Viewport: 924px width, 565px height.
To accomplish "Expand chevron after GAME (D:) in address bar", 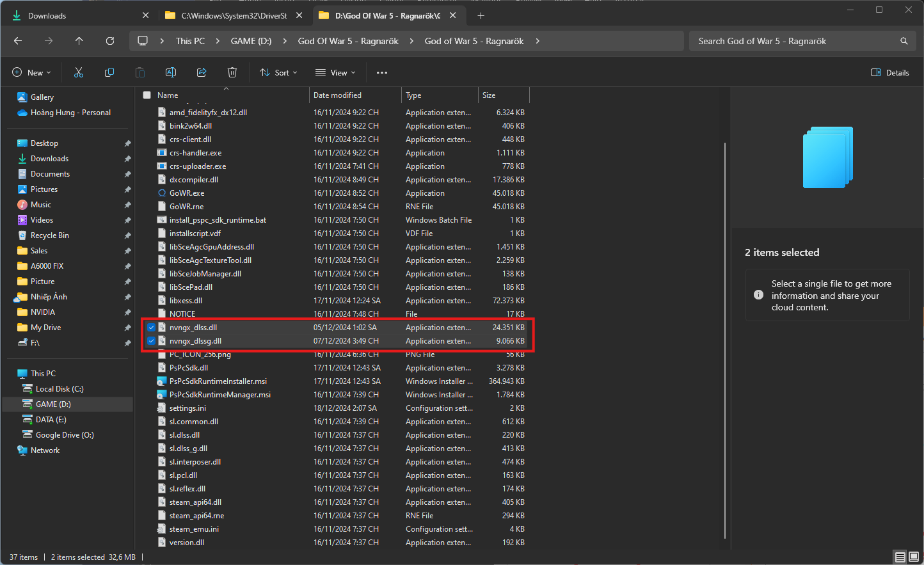I will point(285,41).
